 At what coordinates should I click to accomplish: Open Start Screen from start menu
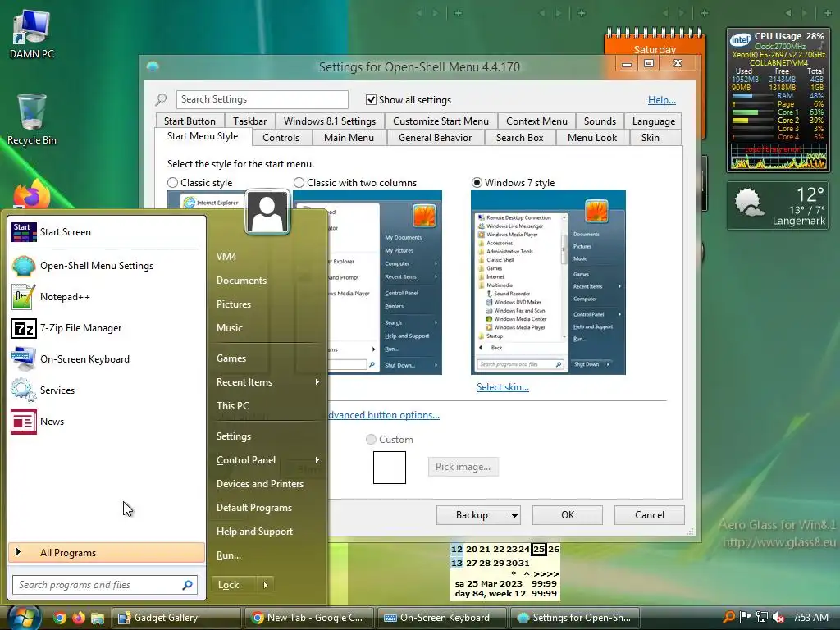[106, 232]
